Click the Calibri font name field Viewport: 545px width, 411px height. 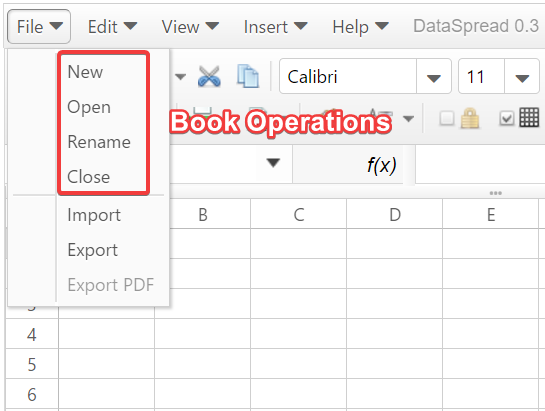click(348, 76)
